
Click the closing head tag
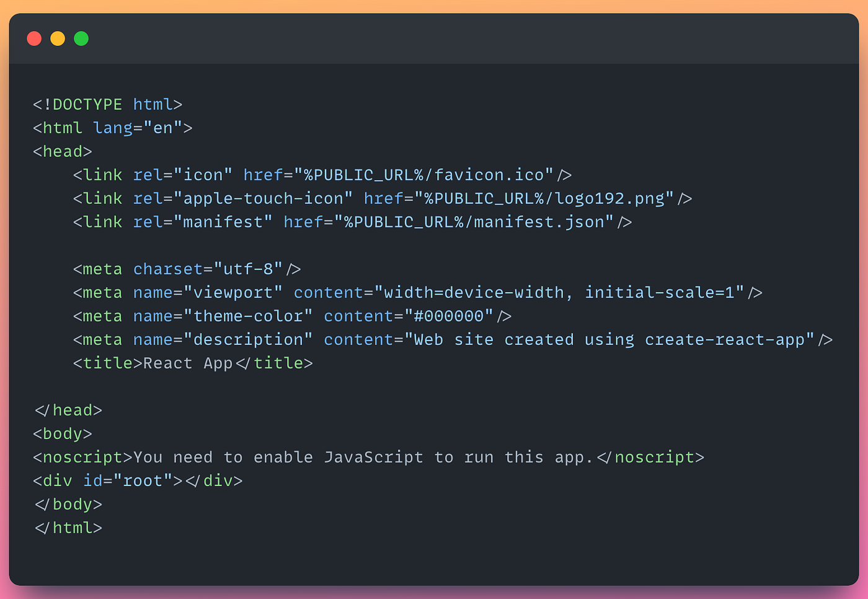pyautogui.click(x=68, y=410)
